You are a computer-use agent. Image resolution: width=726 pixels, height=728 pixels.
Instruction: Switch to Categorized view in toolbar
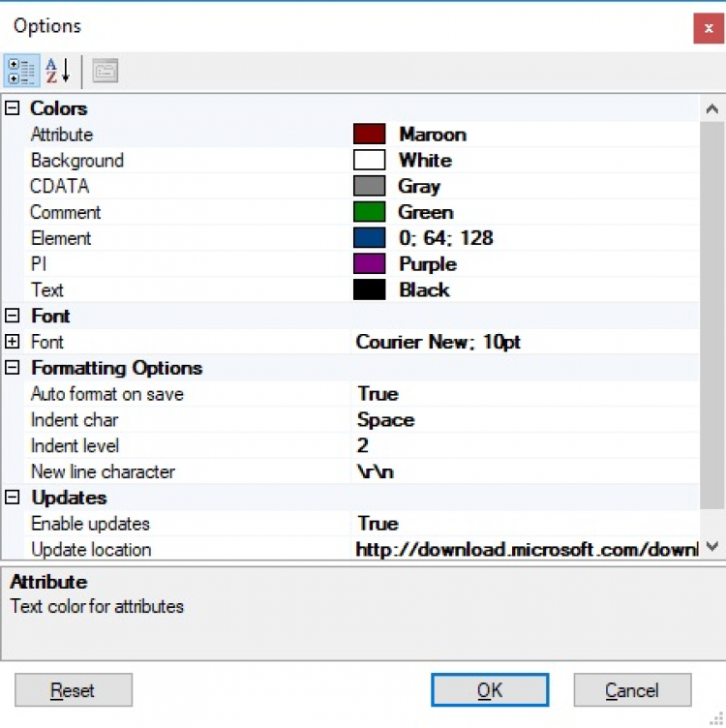pos(21,71)
